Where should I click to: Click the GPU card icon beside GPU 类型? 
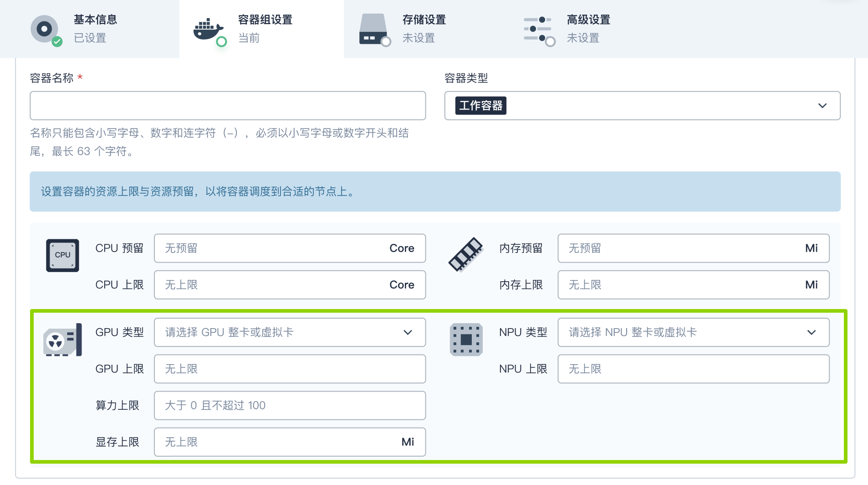pyautogui.click(x=62, y=340)
